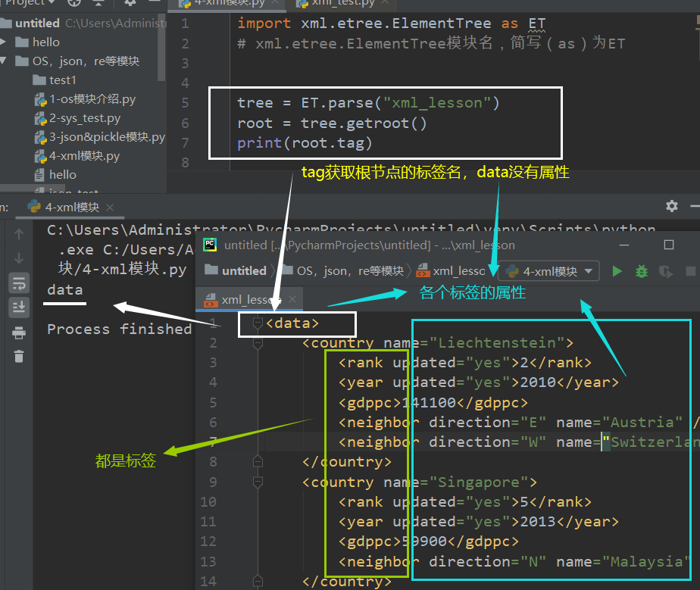This screenshot has width=700, height=590.
Task: Click xml_lesson breadcrumb in navigation bar
Action: click(x=451, y=271)
